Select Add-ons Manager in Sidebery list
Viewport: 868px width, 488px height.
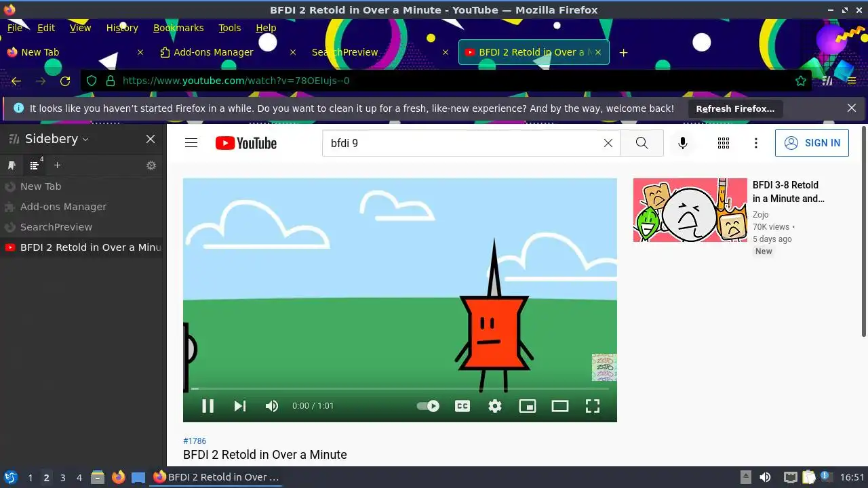(x=83, y=207)
